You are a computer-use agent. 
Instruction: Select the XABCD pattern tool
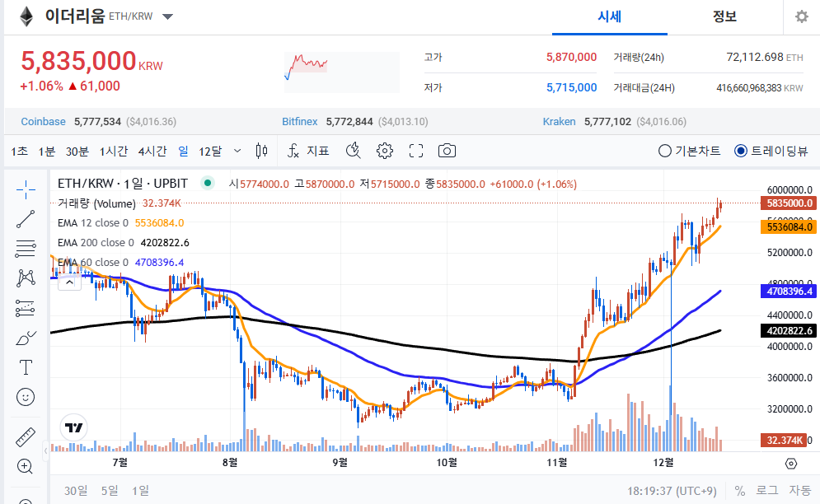26,278
